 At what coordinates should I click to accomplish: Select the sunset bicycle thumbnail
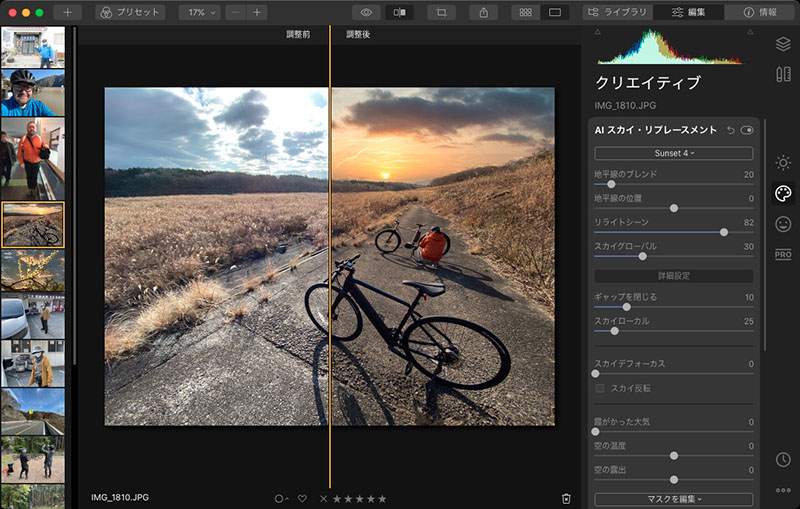(33, 225)
